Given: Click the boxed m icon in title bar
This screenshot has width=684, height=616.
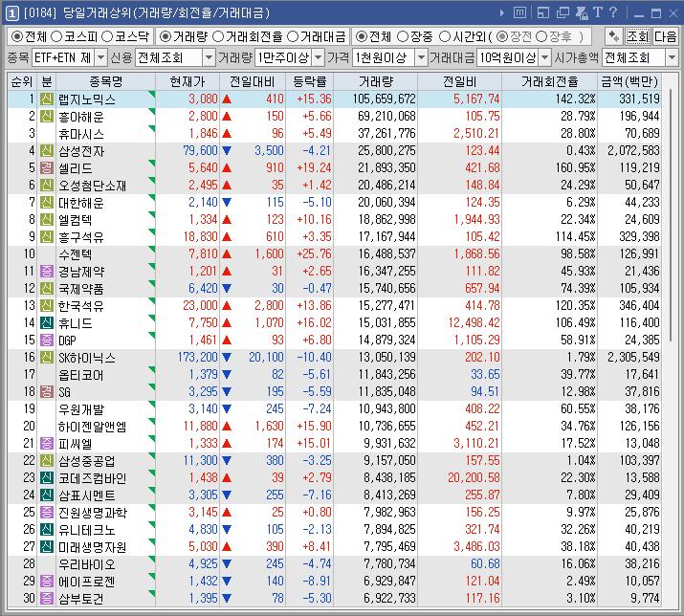Looking at the screenshot, I should pyautogui.click(x=520, y=12).
